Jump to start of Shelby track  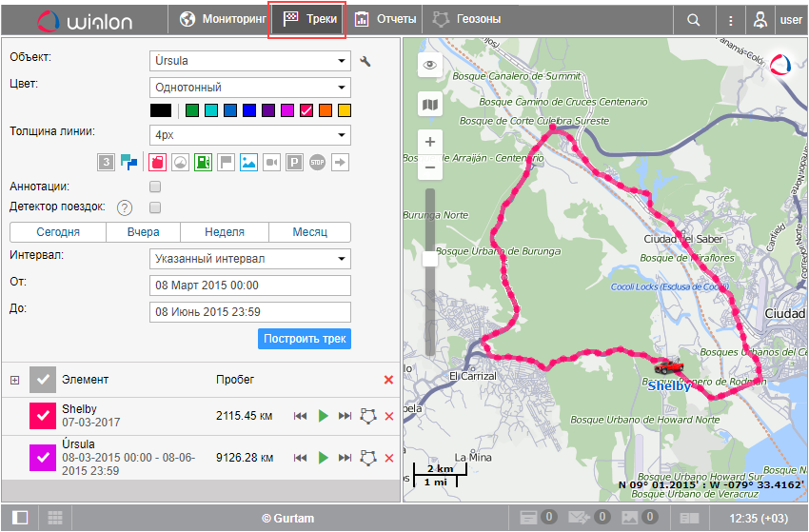tap(300, 416)
